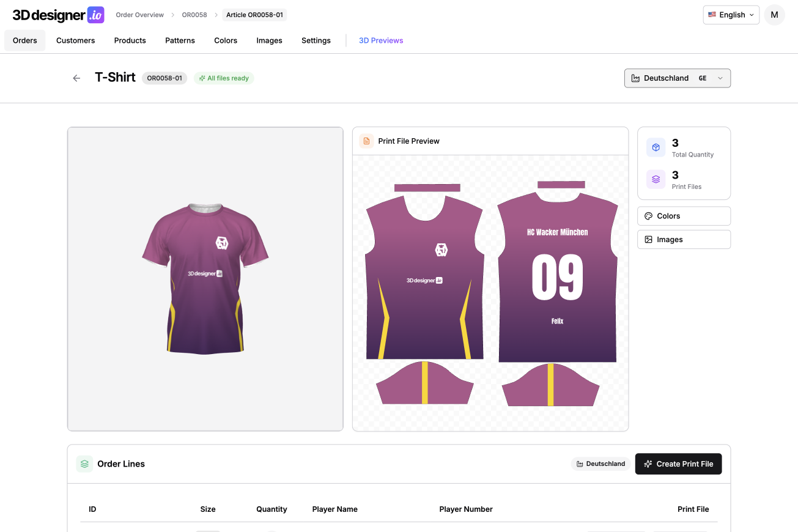Viewport: 798px width, 532px height.
Task: Click the OR0058 breadcrumb link
Action: 194,15
